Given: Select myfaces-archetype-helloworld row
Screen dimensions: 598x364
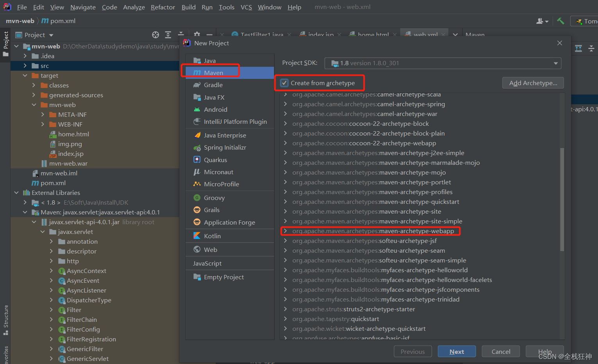Looking at the screenshot, I should [420, 270].
